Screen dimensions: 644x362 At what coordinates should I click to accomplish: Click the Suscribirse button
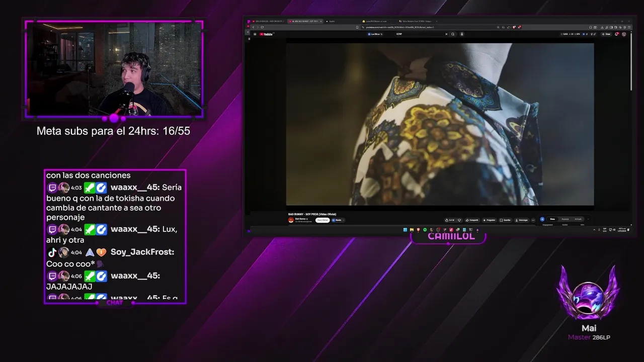[323, 220]
